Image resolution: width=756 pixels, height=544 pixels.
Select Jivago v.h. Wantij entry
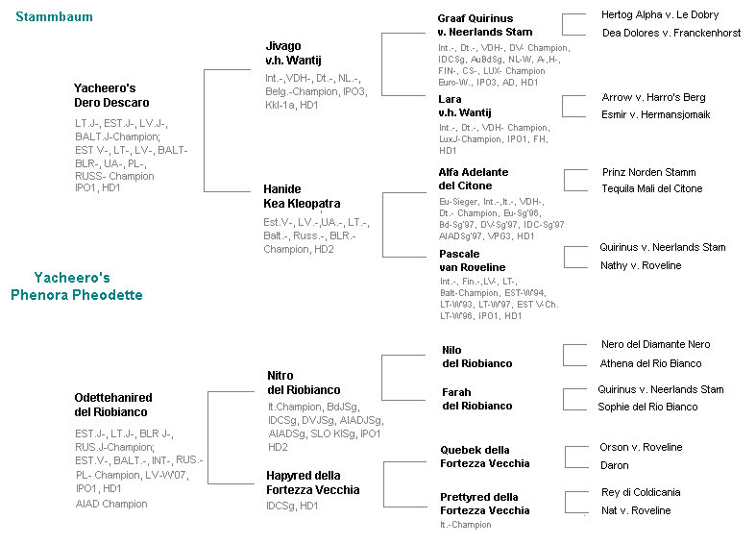tap(293, 53)
